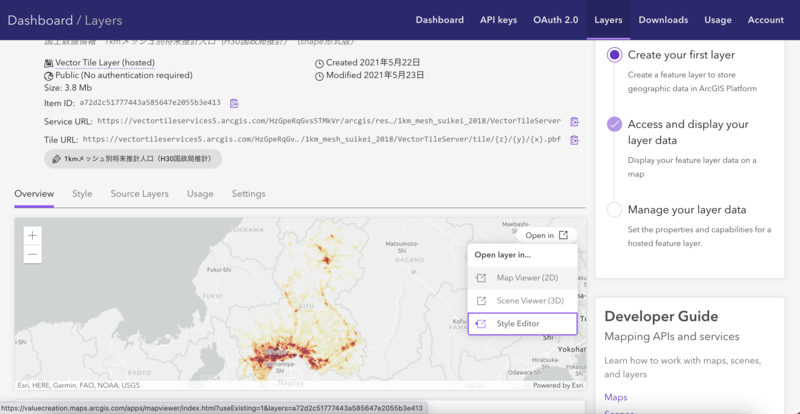Switch to the Overview tab

[34, 194]
